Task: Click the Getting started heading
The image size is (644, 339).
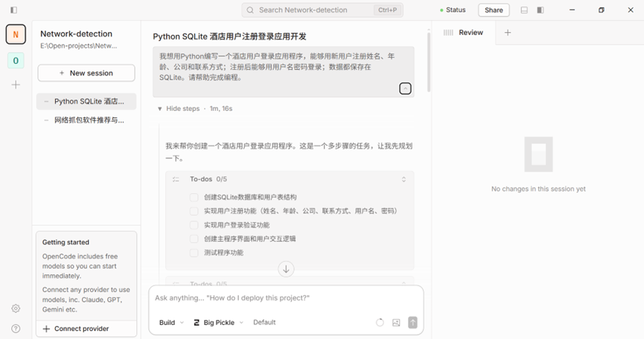Action: tap(66, 242)
